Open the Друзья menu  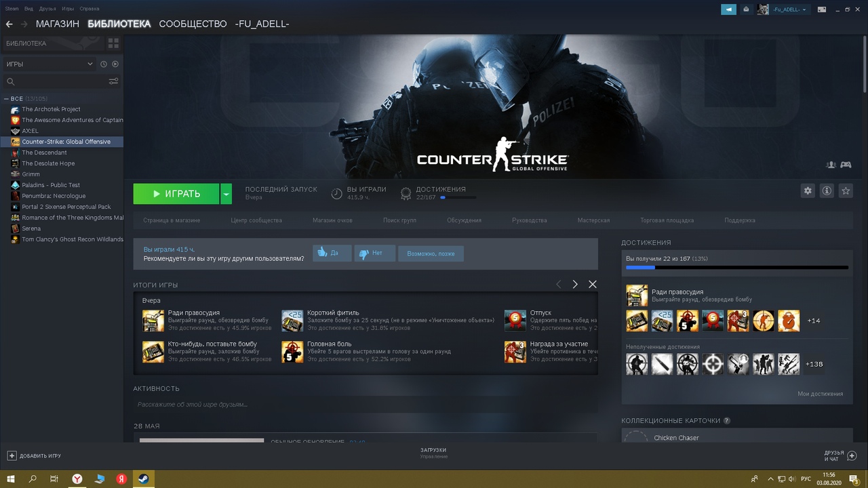tap(47, 9)
